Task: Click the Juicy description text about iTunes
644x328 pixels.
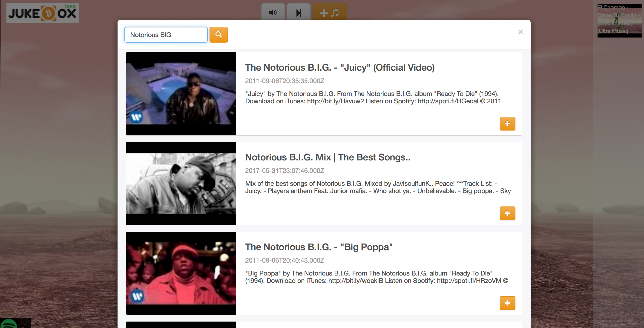Action: pyautogui.click(x=373, y=97)
